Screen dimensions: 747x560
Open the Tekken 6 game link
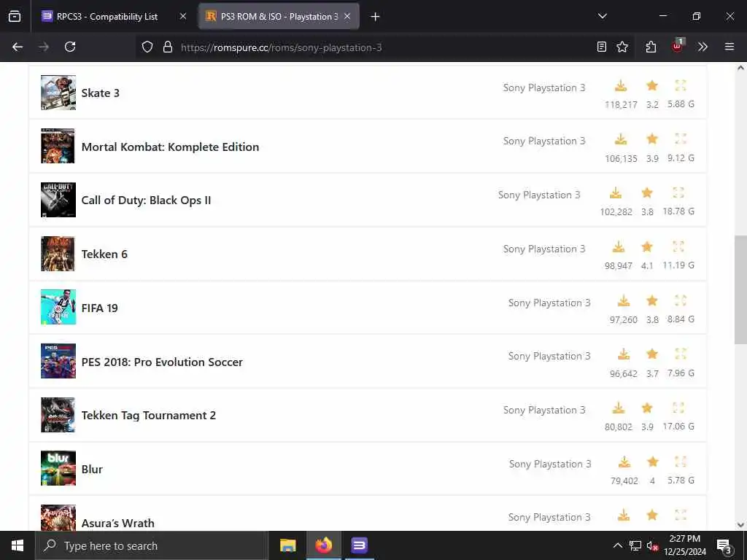(104, 254)
